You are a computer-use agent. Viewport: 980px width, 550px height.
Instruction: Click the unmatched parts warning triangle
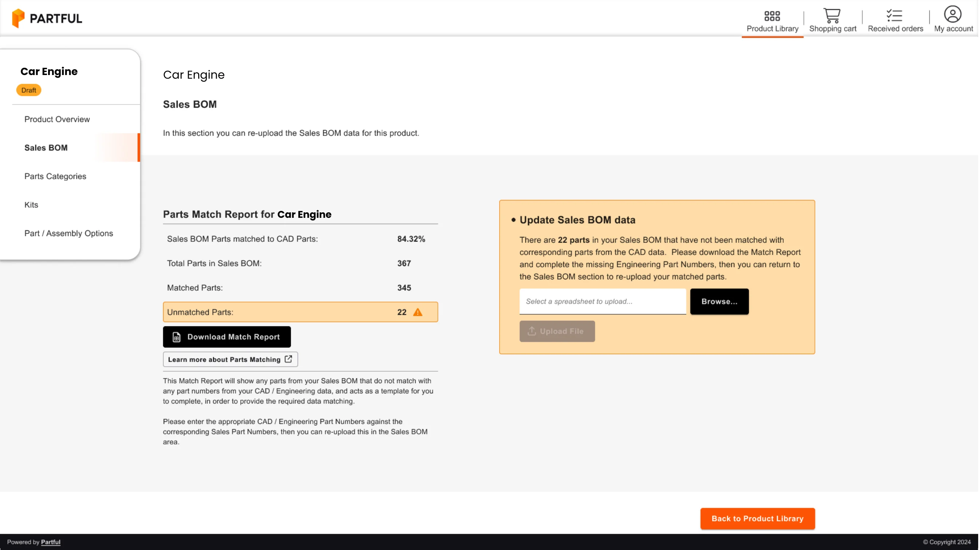pyautogui.click(x=419, y=313)
